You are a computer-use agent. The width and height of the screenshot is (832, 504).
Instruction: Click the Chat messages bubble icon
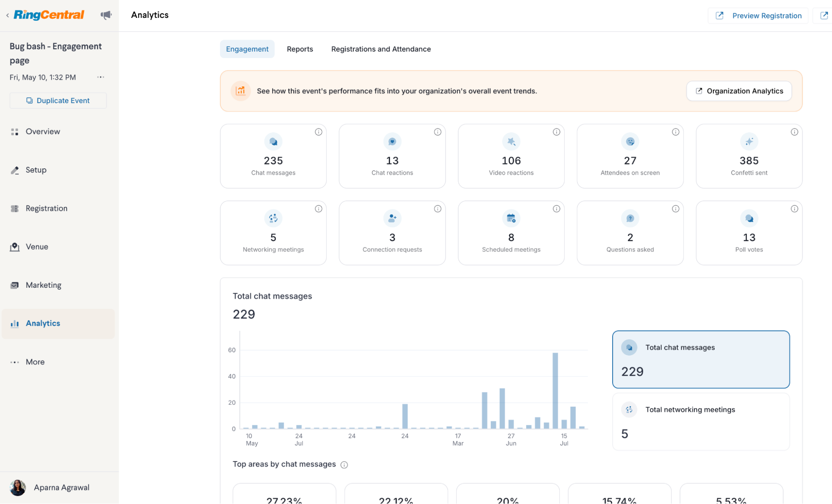[x=273, y=142]
